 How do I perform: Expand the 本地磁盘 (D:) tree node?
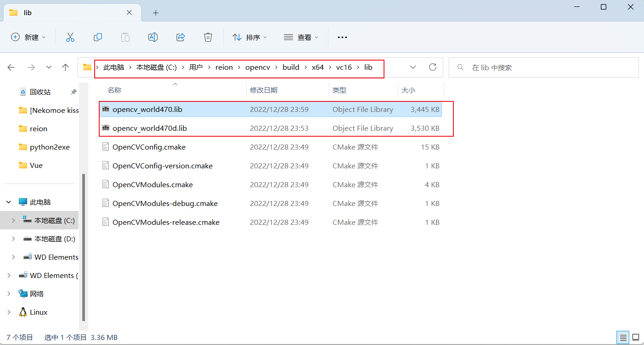[14, 239]
